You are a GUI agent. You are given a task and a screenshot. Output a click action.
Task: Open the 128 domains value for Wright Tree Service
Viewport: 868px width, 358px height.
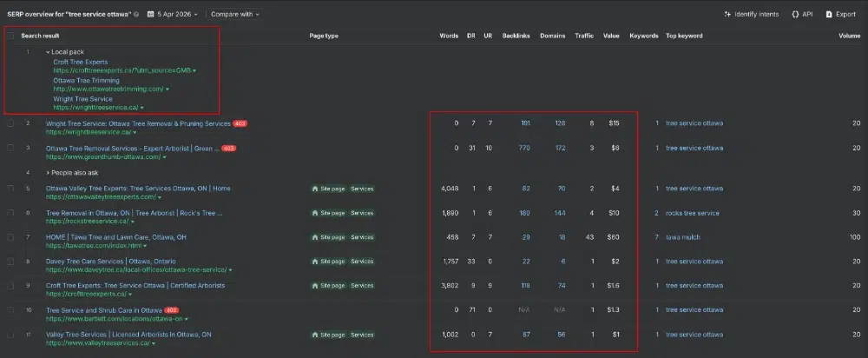point(560,123)
